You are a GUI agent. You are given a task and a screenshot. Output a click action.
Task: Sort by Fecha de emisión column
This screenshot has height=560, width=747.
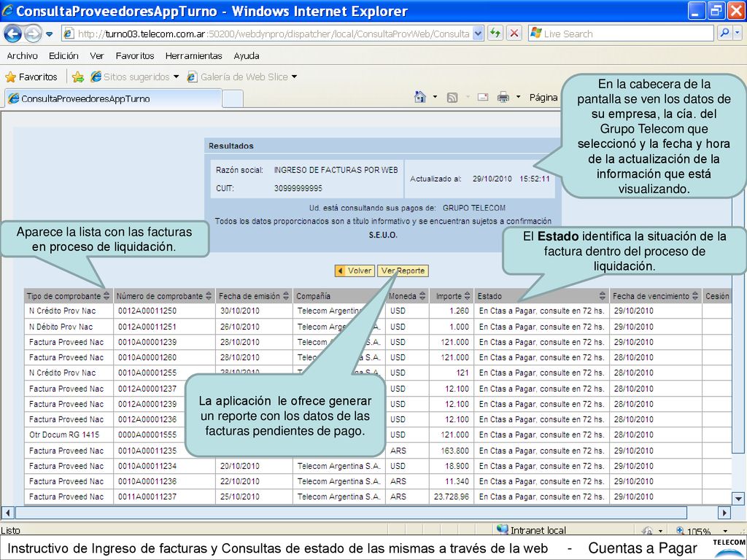click(286, 296)
